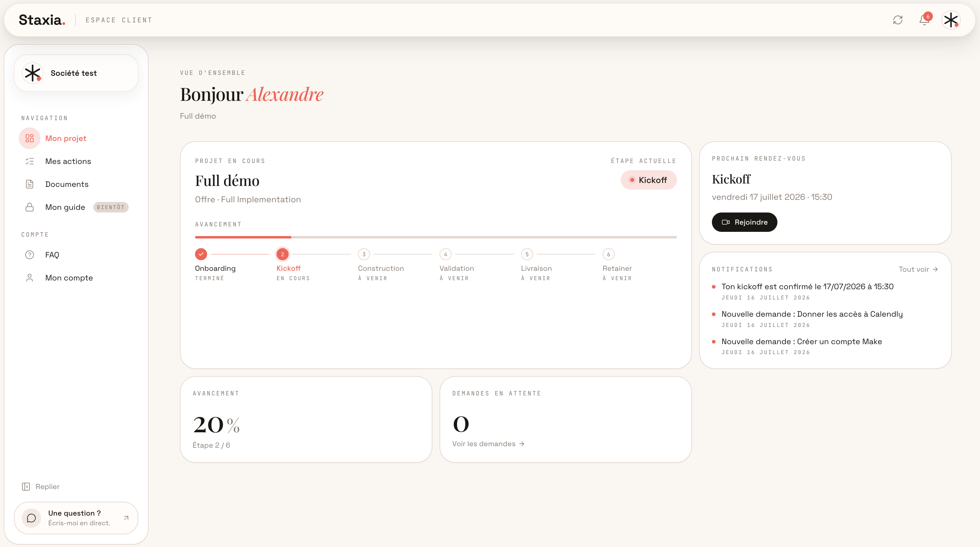The height and width of the screenshot is (547, 980).
Task: Click the Kickoff current stage badge
Action: point(648,180)
